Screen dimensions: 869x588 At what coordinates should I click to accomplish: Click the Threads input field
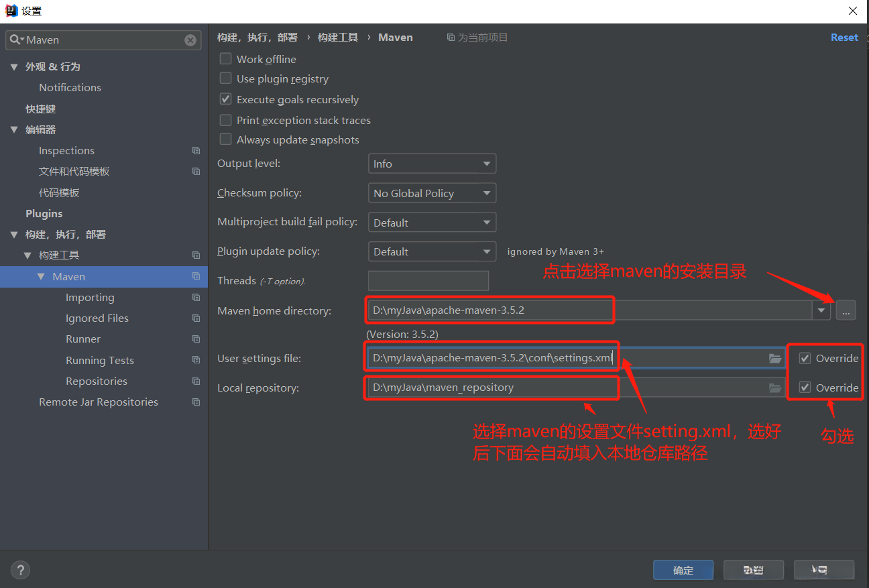428,280
